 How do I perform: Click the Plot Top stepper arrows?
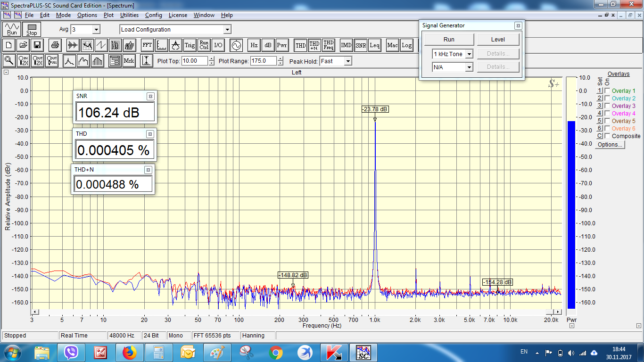pyautogui.click(x=211, y=61)
